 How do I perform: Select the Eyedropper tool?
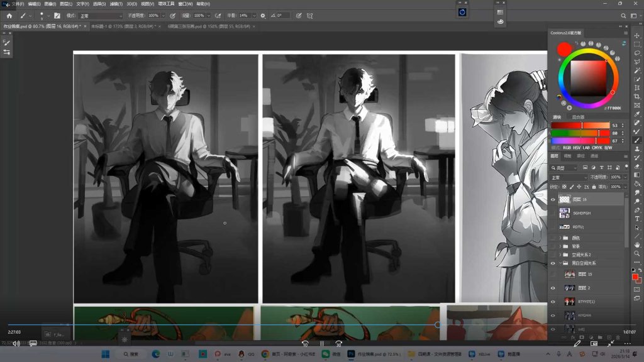(x=637, y=114)
